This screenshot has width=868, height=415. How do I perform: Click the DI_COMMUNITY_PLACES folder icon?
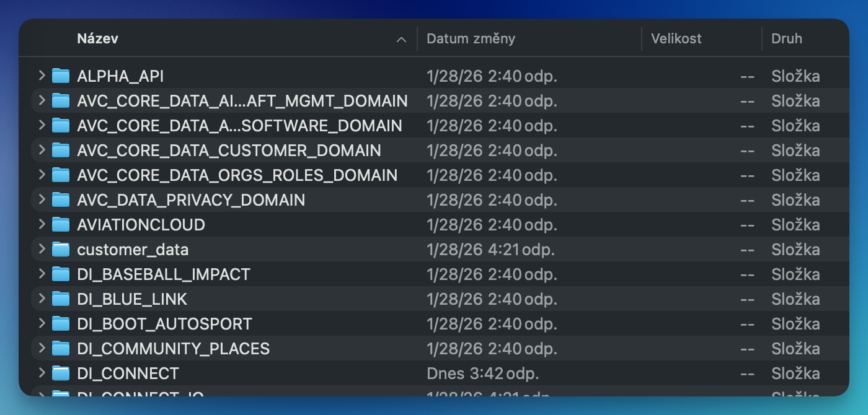tap(60, 349)
